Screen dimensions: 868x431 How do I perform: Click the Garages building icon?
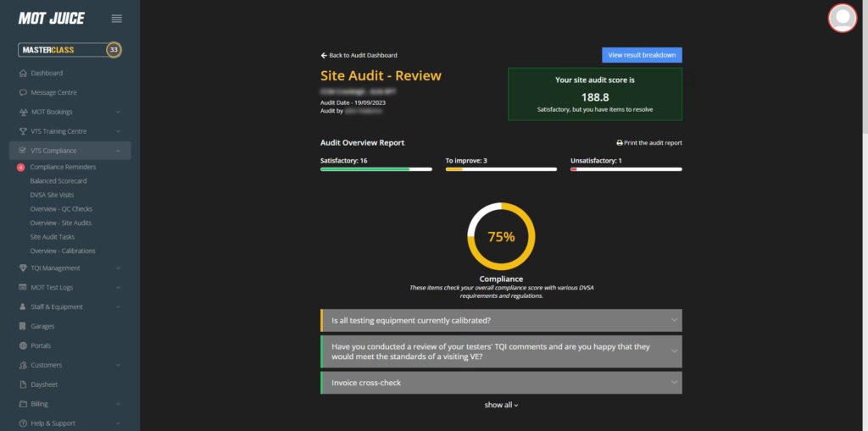[23, 326]
